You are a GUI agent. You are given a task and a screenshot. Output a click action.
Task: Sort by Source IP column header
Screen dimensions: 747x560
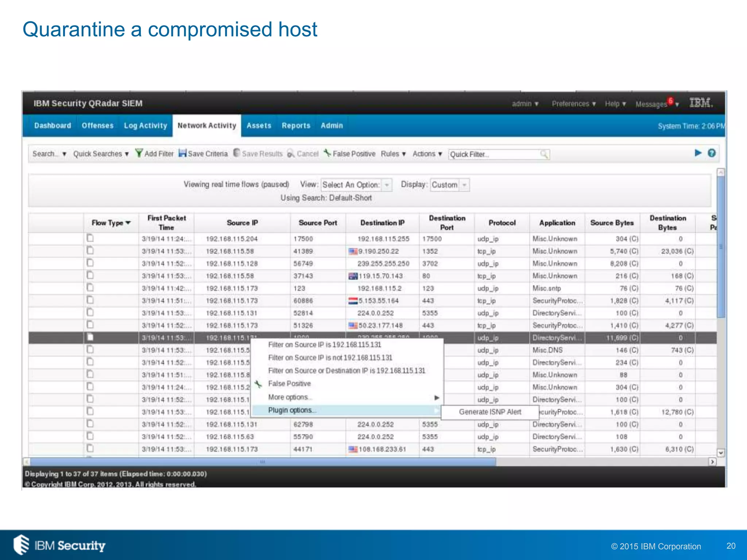click(x=242, y=223)
